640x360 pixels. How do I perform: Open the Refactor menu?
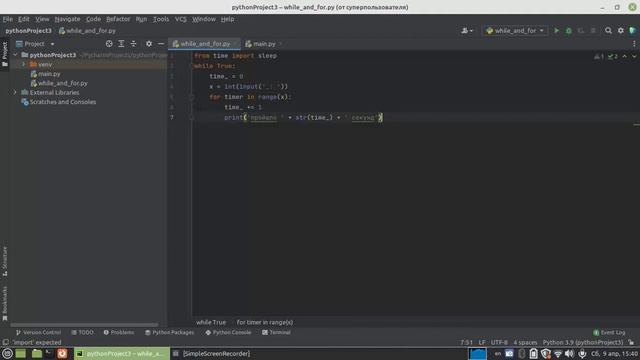point(118,19)
